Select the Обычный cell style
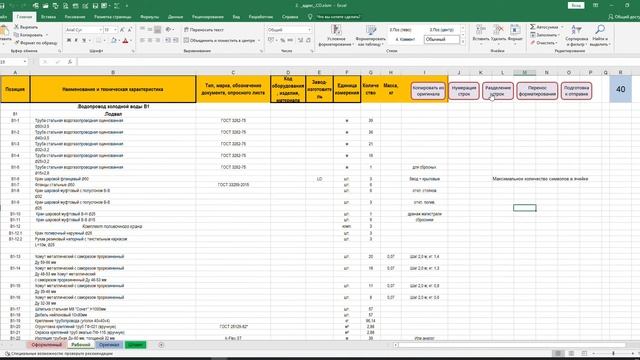The height and width of the screenshot is (360, 640). point(442,40)
